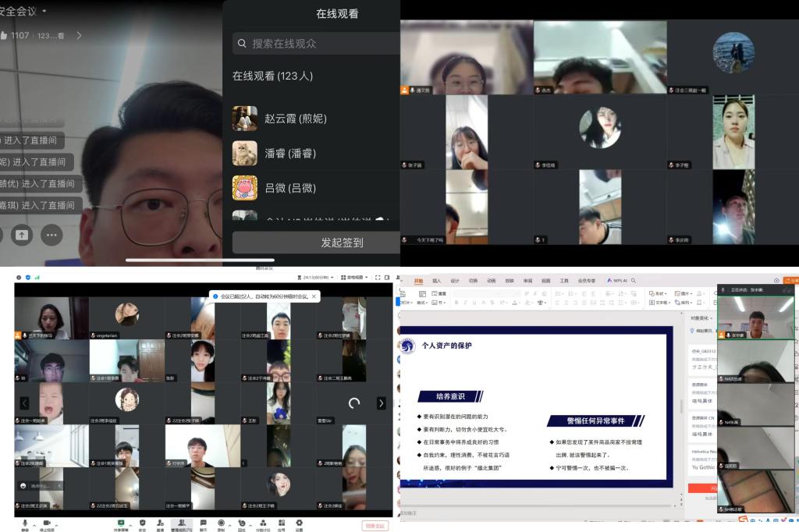Open viewer list via chevron beside 123
The width and height of the screenshot is (799, 532).
tap(79, 36)
